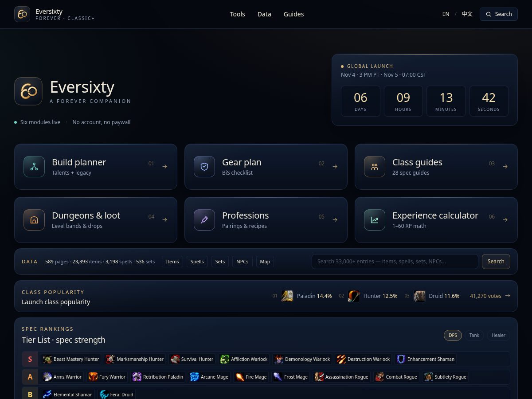Image resolution: width=532 pixels, height=399 pixels.
Task: Click the Arms Warrior spec icon
Action: tap(47, 377)
